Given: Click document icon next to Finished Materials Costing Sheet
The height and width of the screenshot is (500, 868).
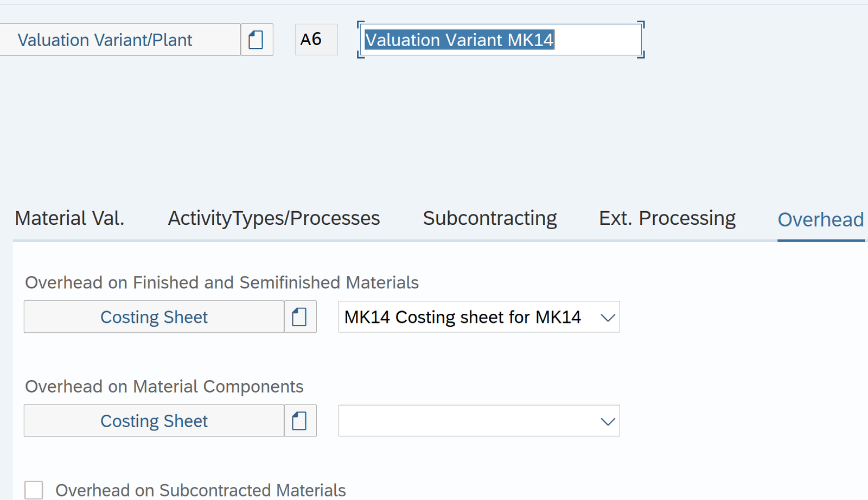Looking at the screenshot, I should (299, 317).
